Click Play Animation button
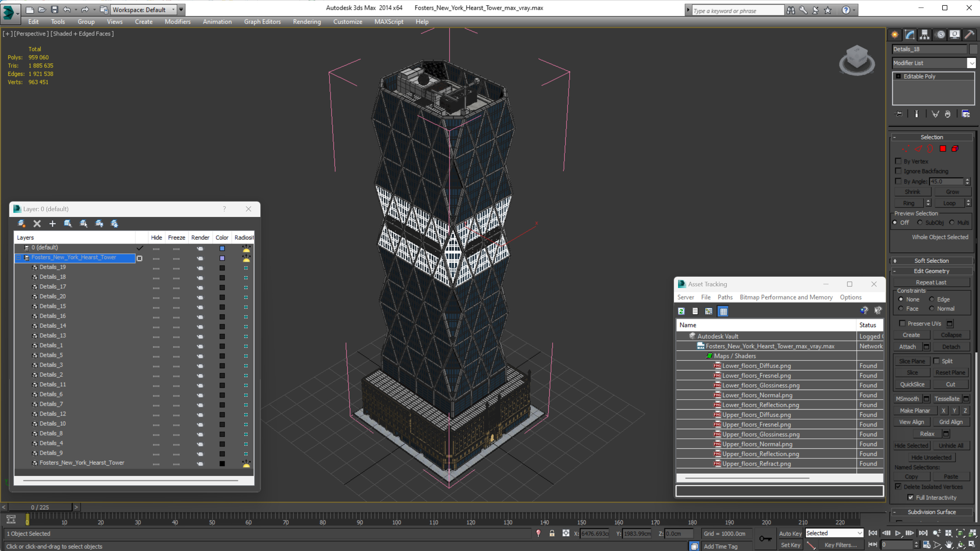Image resolution: width=980 pixels, height=551 pixels. pyautogui.click(x=898, y=533)
